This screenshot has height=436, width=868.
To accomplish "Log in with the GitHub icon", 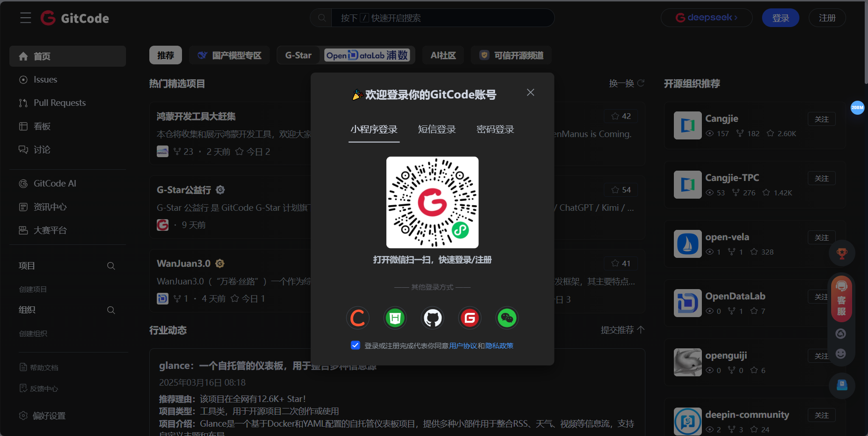I will point(433,318).
